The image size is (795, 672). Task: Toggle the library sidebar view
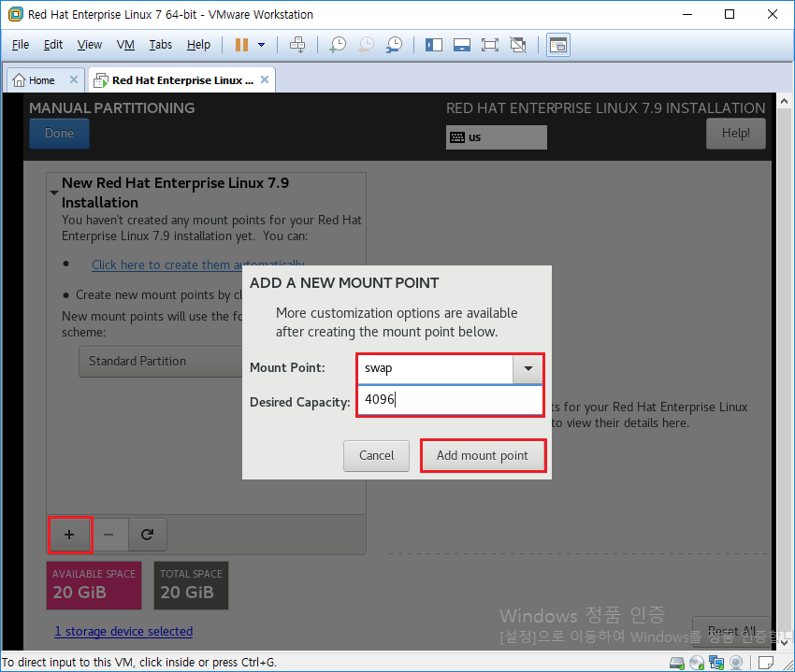(x=433, y=45)
